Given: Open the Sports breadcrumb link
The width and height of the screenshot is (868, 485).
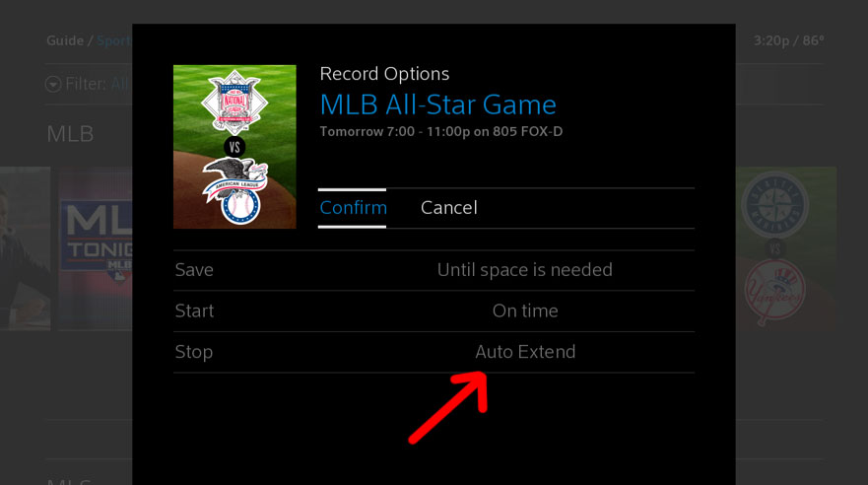Looking at the screenshot, I should 114,41.
